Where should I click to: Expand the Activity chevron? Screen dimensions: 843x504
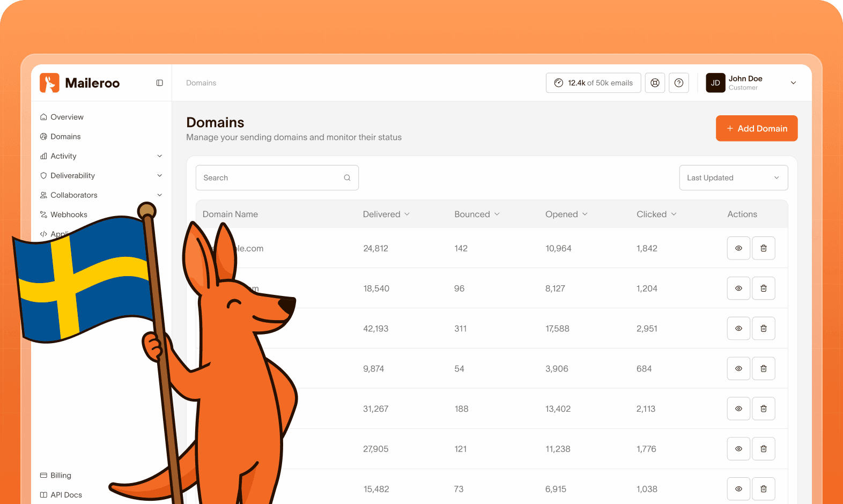pyautogui.click(x=160, y=156)
